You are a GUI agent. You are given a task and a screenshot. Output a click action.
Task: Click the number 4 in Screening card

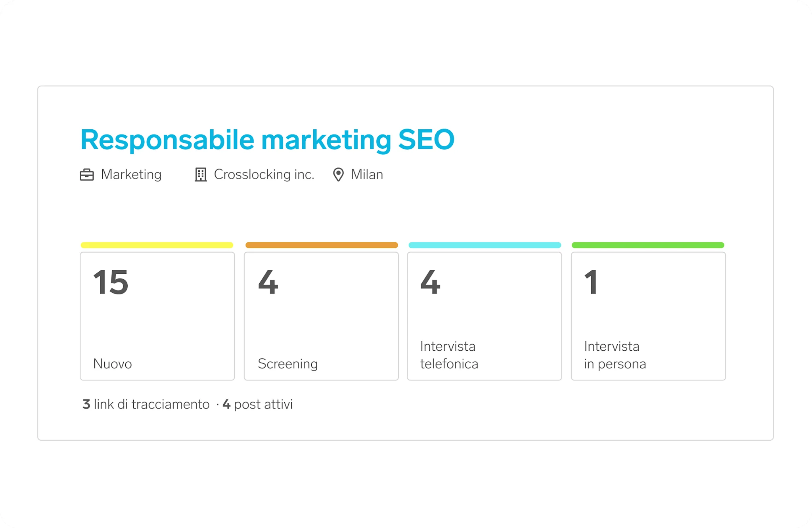268,282
